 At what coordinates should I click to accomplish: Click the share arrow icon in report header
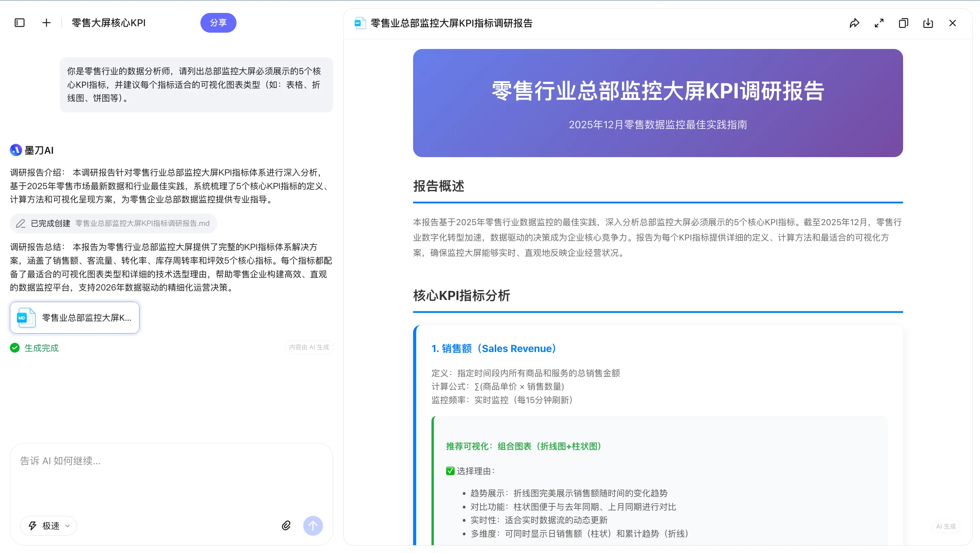[854, 23]
